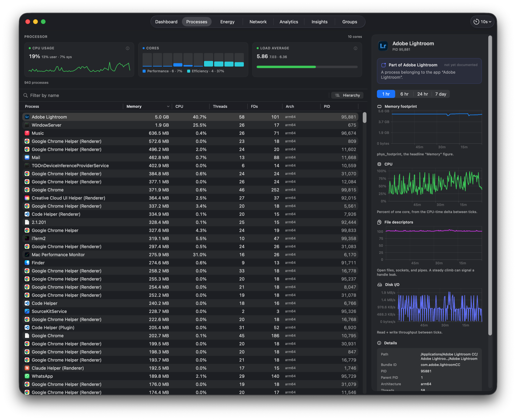Sort by the Arch column header
The width and height of the screenshot is (516, 420).
pos(302,106)
